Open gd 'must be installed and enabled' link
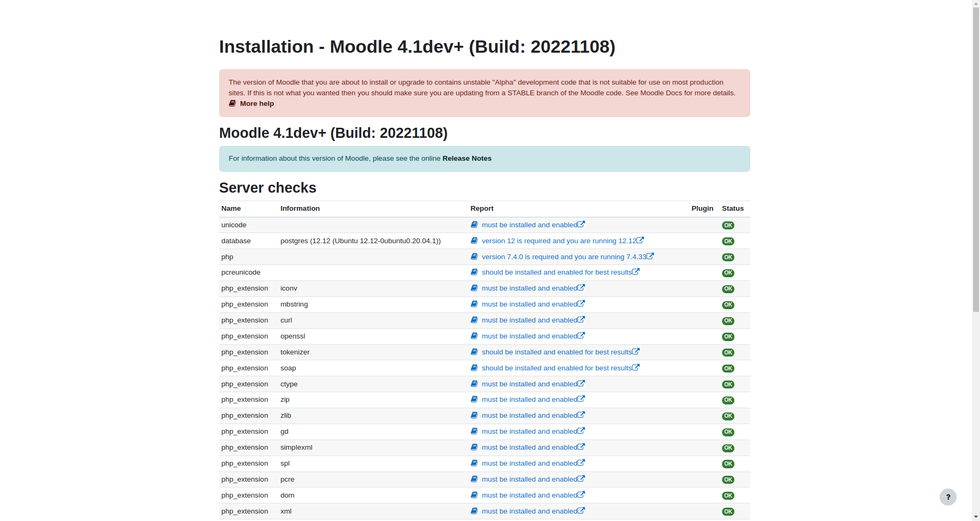 [529, 432]
